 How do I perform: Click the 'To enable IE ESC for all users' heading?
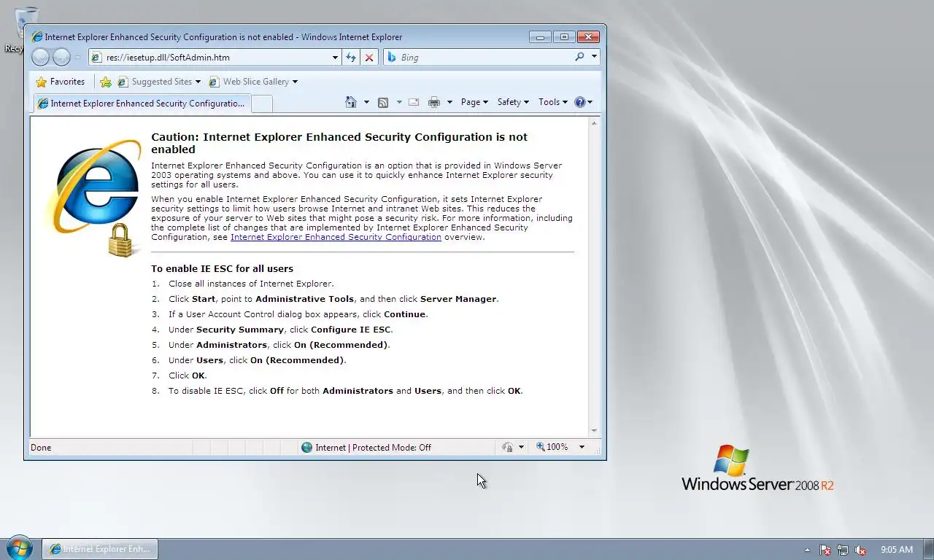(222, 268)
